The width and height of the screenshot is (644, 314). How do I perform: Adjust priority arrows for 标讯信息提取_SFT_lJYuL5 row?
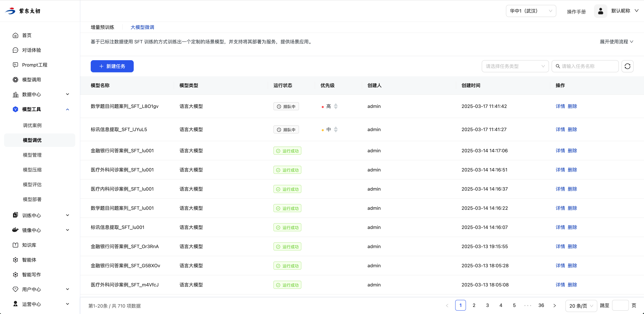tap(336, 130)
